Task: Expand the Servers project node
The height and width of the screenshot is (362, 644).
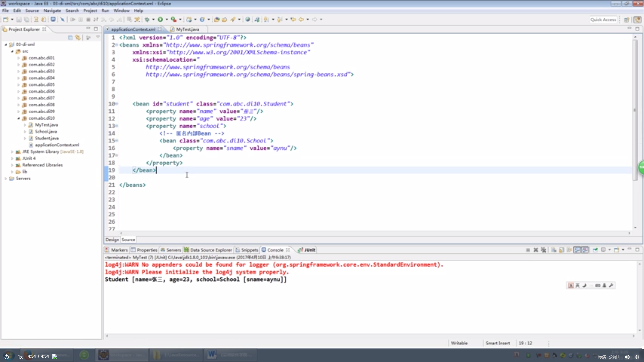Action: 6,179
